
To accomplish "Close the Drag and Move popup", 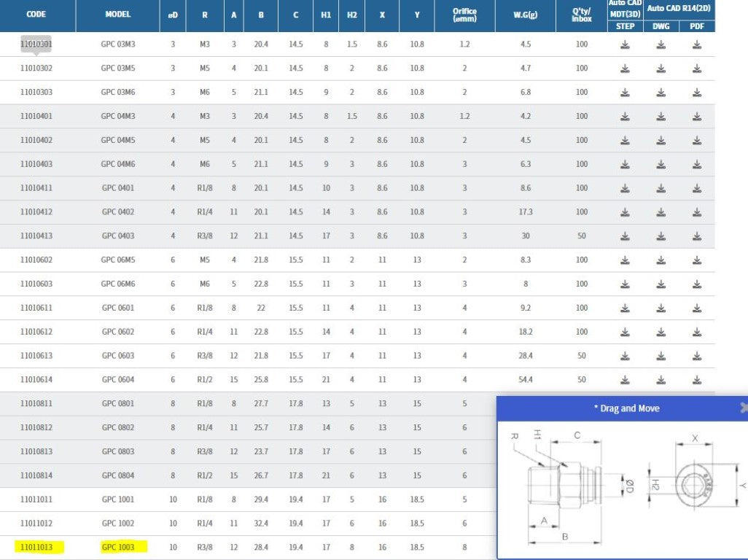I will (743, 408).
